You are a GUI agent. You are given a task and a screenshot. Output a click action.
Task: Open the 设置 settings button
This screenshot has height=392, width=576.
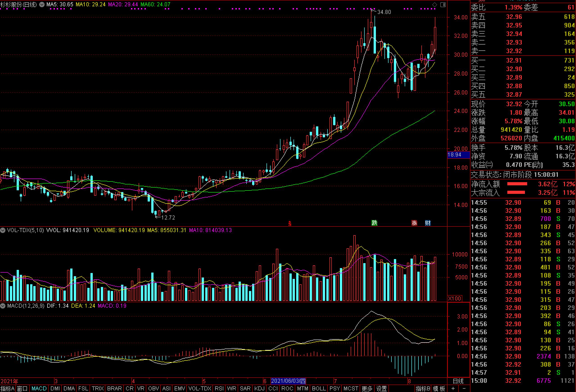382,389
